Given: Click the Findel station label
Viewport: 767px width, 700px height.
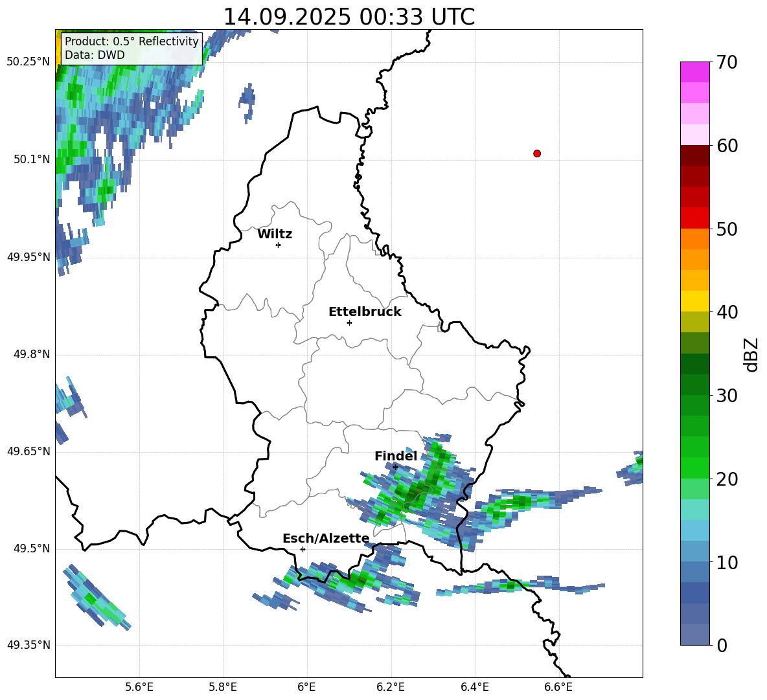Looking at the screenshot, I should [396, 456].
